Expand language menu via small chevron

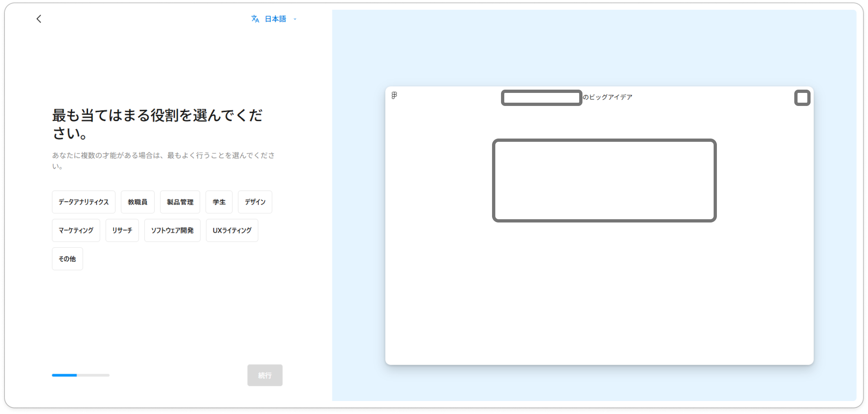pos(295,19)
